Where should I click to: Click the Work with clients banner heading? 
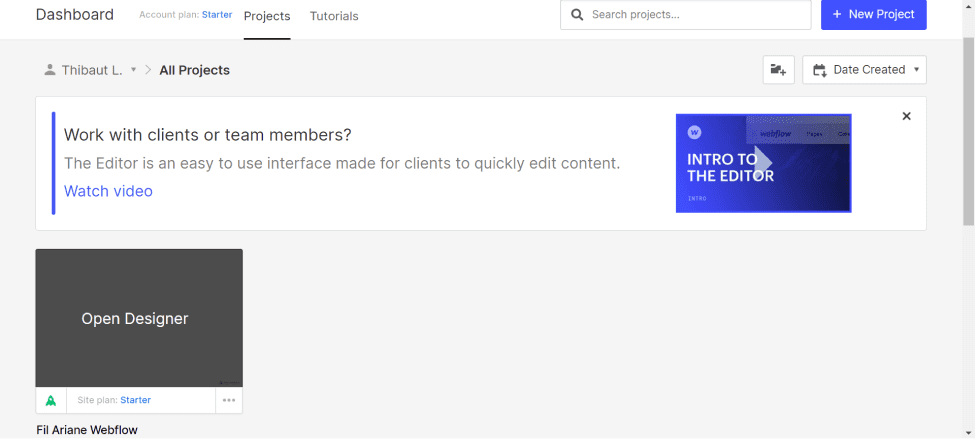click(208, 134)
